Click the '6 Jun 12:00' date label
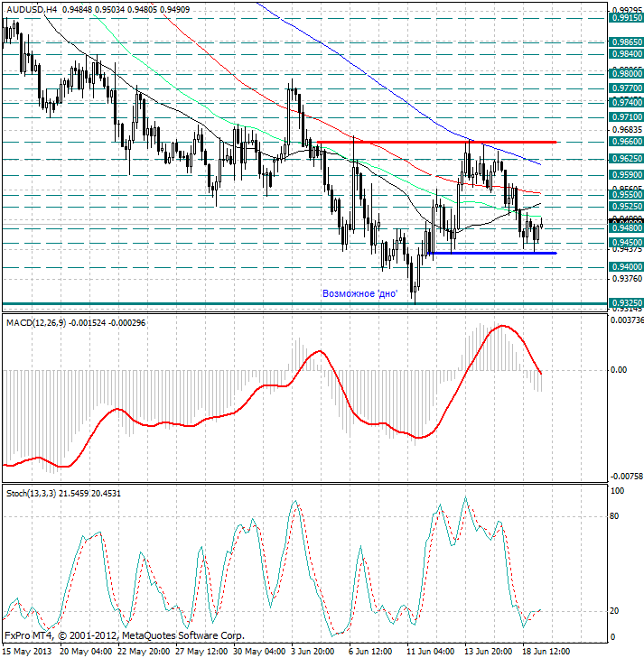The width and height of the screenshot is (644, 658). pos(371,652)
